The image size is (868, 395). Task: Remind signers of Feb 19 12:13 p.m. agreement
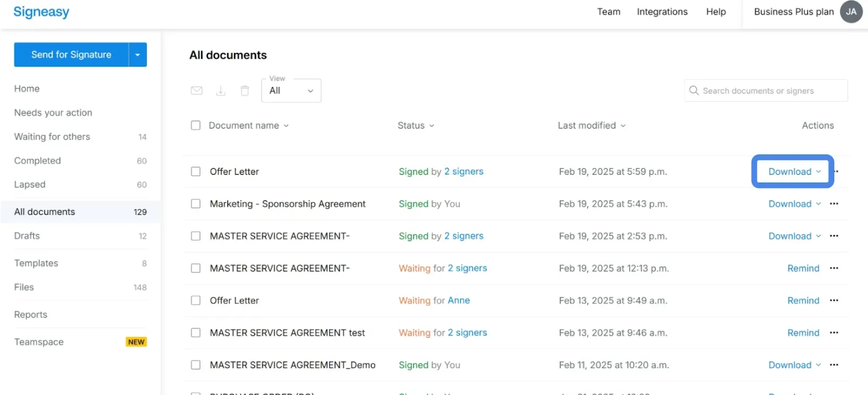[803, 268]
